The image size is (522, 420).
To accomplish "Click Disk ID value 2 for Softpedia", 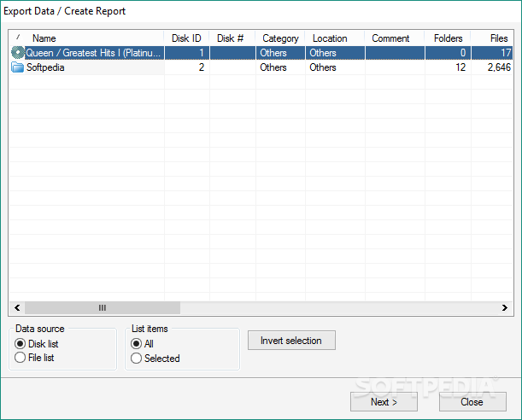I will (202, 67).
